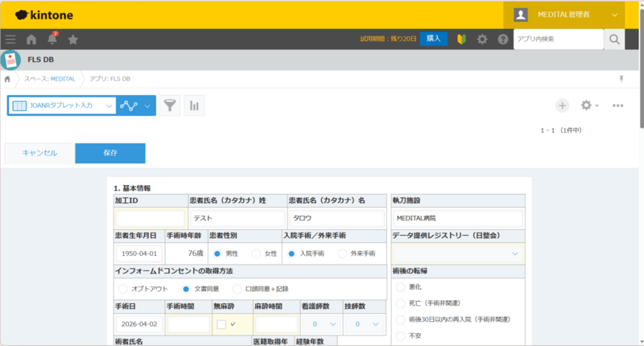Click the アプリ: FLS DB breadcrumb

(109, 79)
